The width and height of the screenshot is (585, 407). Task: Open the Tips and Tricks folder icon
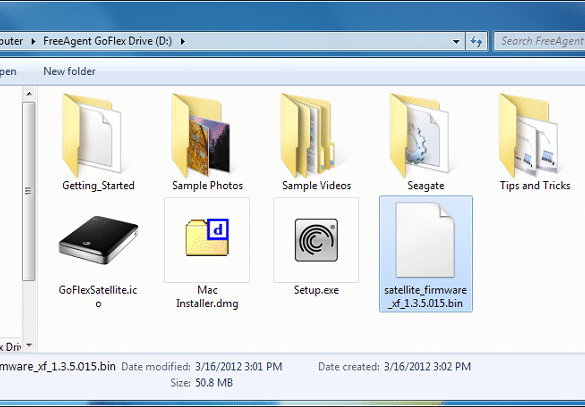tap(528, 135)
